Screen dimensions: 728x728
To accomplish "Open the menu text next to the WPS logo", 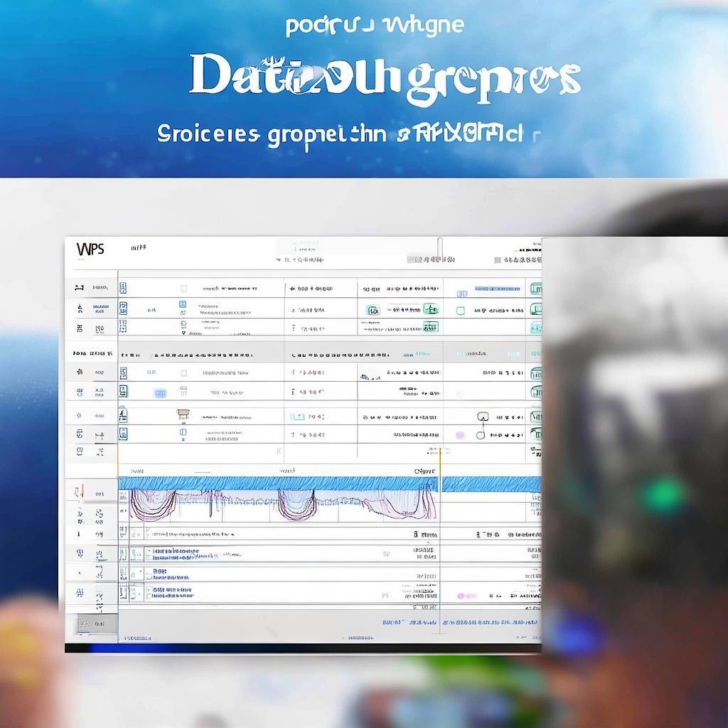I will click(x=138, y=249).
